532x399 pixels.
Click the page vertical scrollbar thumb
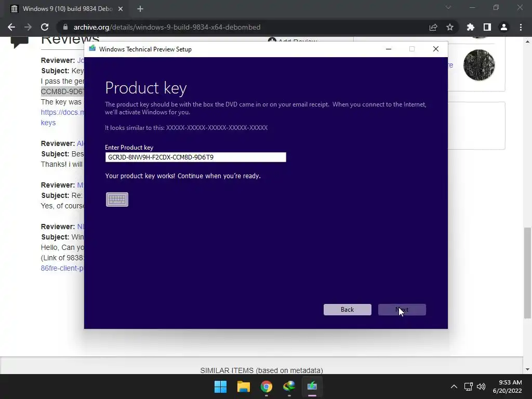click(527, 273)
